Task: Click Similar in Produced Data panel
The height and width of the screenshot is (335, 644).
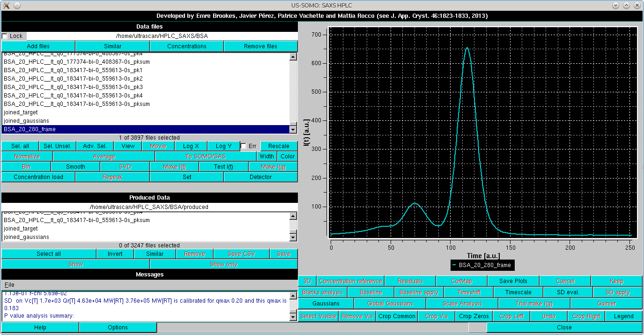Action: click(x=155, y=254)
